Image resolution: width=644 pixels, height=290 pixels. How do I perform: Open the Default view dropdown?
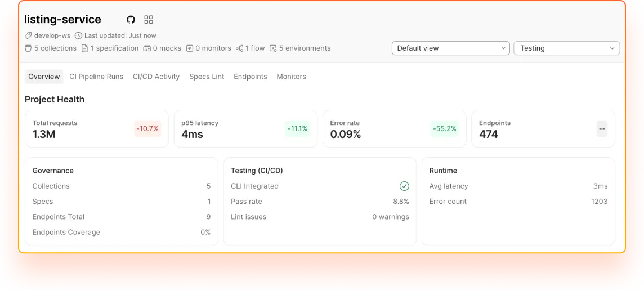450,48
